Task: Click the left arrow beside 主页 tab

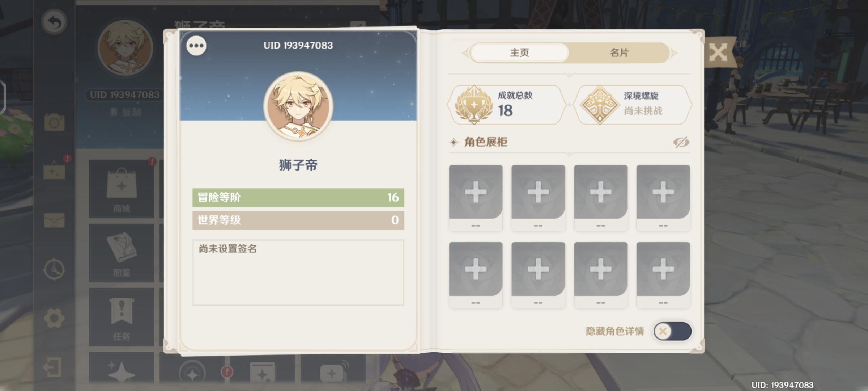Action: click(x=465, y=53)
